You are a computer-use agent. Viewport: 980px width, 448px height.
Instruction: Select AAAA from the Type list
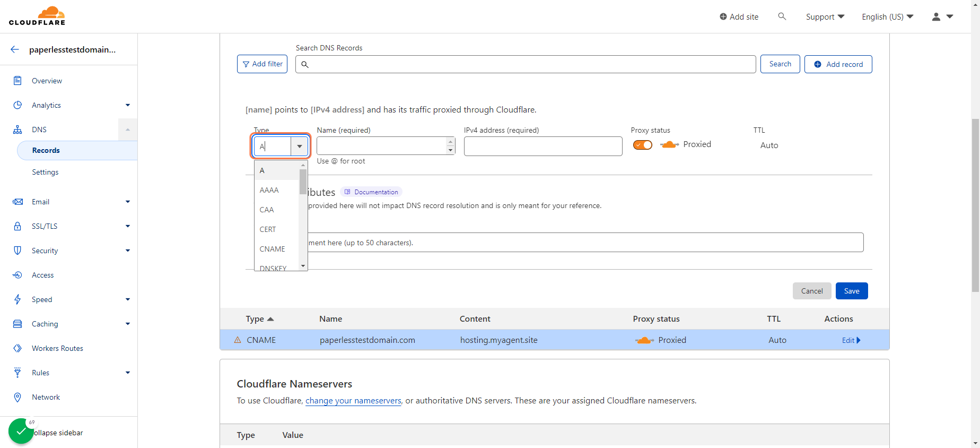pos(277,190)
